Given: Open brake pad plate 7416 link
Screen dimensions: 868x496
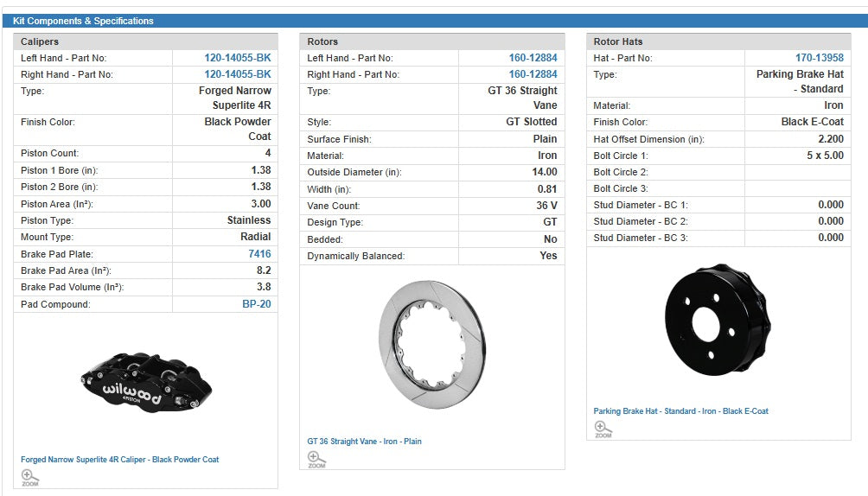Looking at the screenshot, I should tap(258, 254).
